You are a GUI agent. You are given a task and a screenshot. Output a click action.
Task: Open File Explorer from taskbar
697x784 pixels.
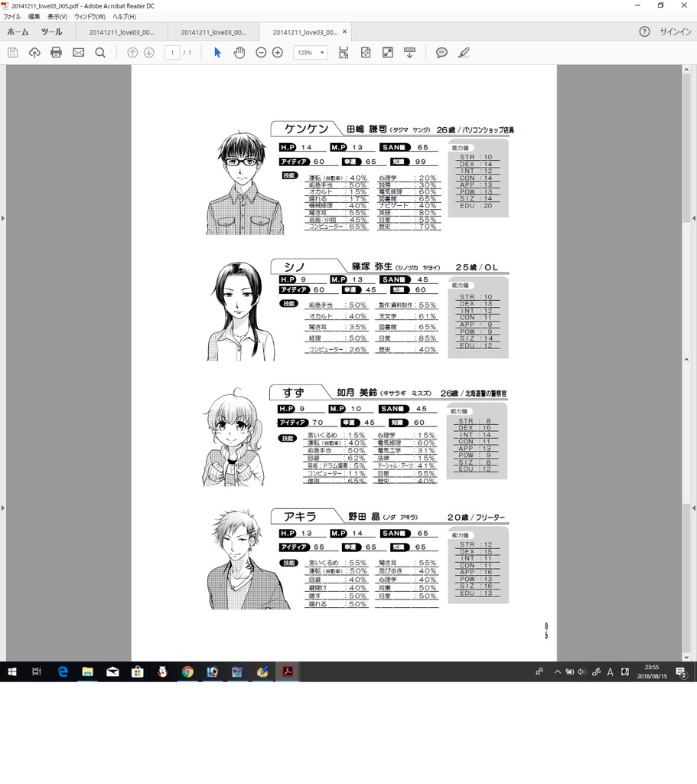coord(87,671)
